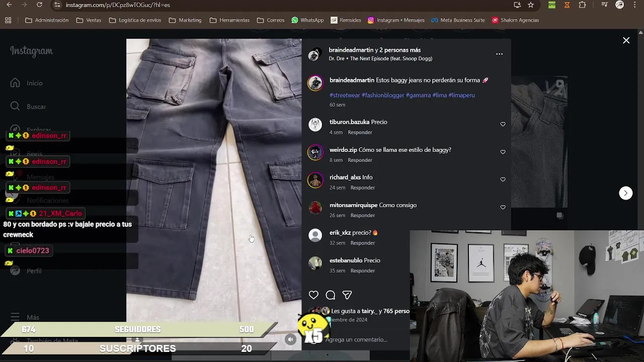
Task: Go forward in browser history
Action: pos(24,5)
